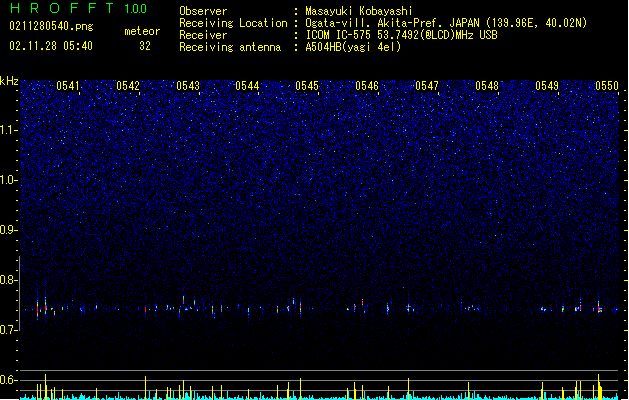Click the 0548 time marker

pyautogui.click(x=487, y=86)
